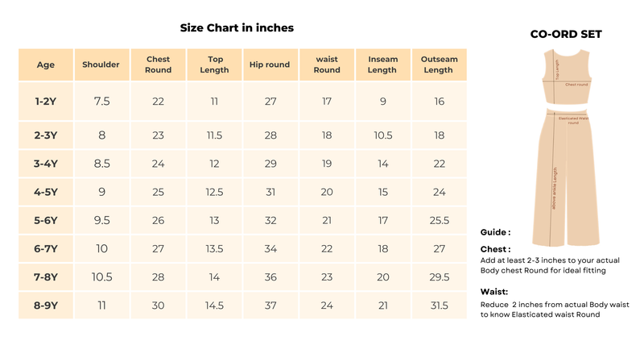
Task: Click the CO-ORD SET title
Action: pos(566,34)
